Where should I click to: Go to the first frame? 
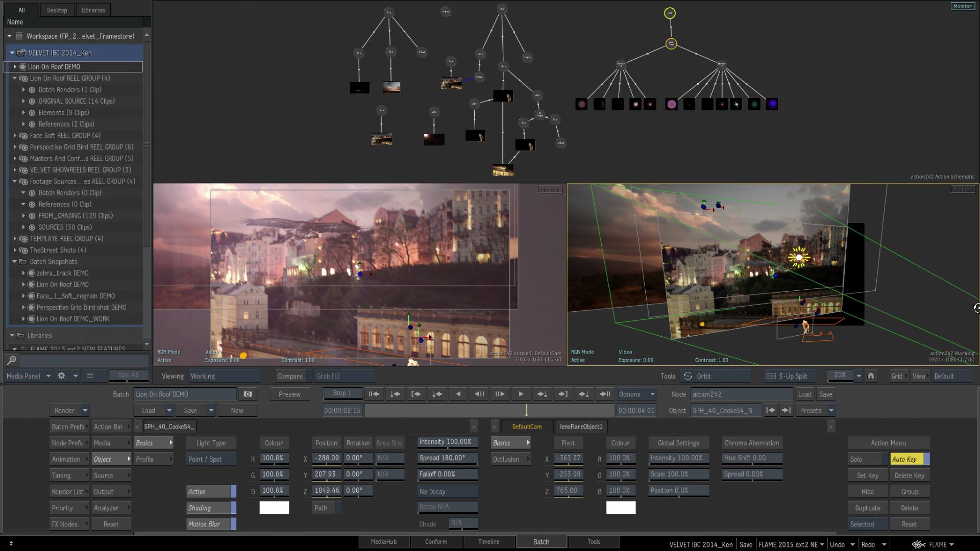(374, 394)
